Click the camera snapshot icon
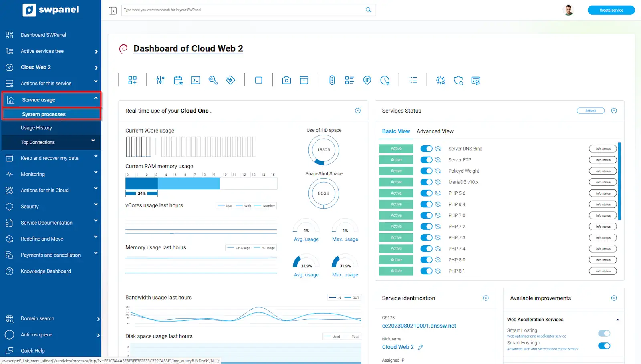 286,80
